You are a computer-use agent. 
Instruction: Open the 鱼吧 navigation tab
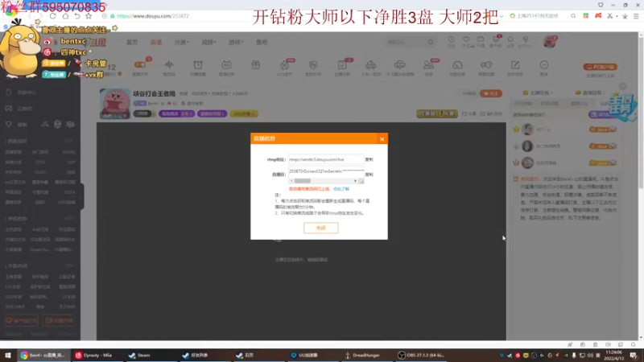coord(262,43)
